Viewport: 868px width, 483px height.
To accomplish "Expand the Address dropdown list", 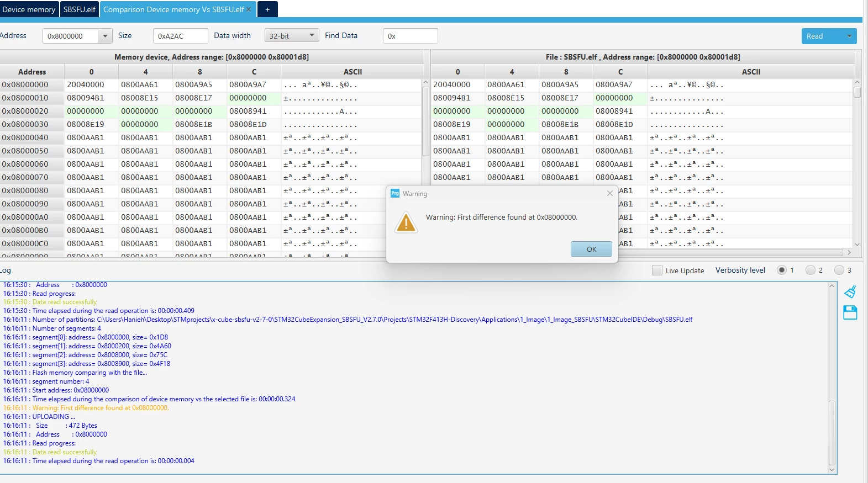I will coord(106,36).
